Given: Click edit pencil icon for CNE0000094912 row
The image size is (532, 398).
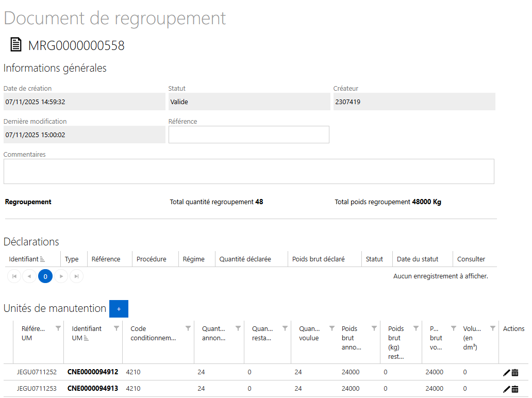Looking at the screenshot, I should (x=507, y=373).
